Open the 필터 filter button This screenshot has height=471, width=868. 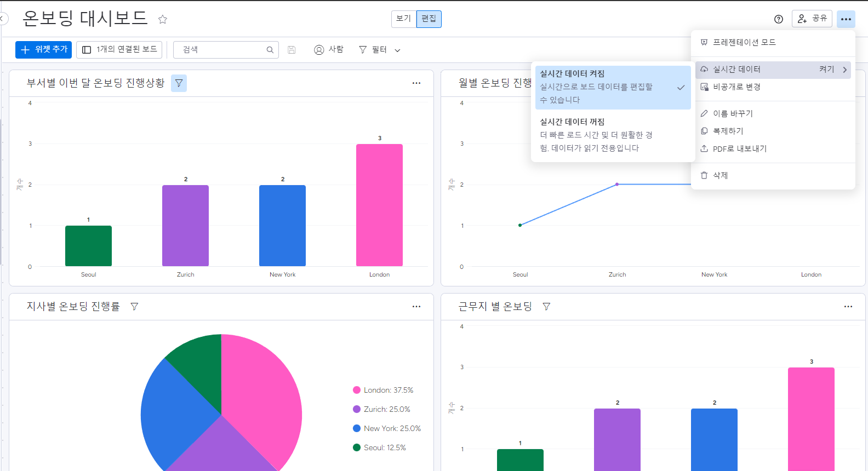click(x=373, y=50)
